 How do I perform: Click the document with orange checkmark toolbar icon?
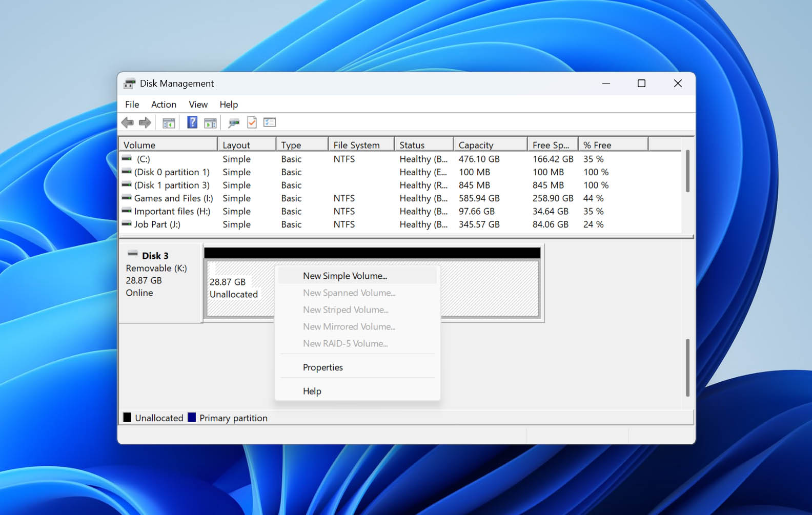[x=252, y=122]
